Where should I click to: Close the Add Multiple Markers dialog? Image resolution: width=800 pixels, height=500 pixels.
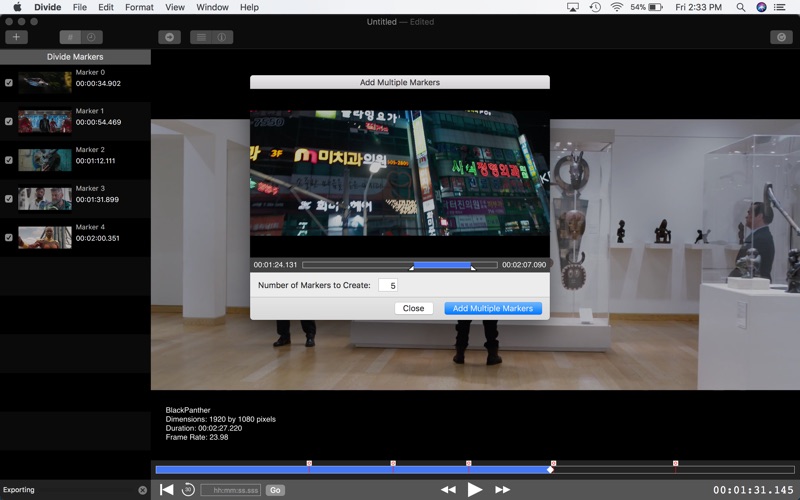[413, 308]
